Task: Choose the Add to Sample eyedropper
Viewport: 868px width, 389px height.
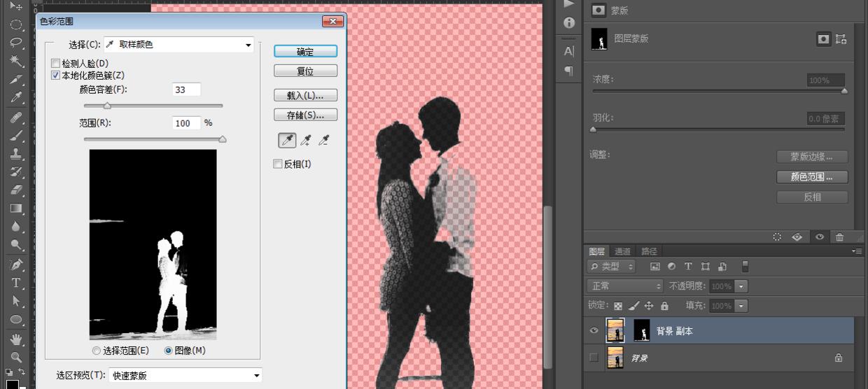Action: tap(306, 141)
